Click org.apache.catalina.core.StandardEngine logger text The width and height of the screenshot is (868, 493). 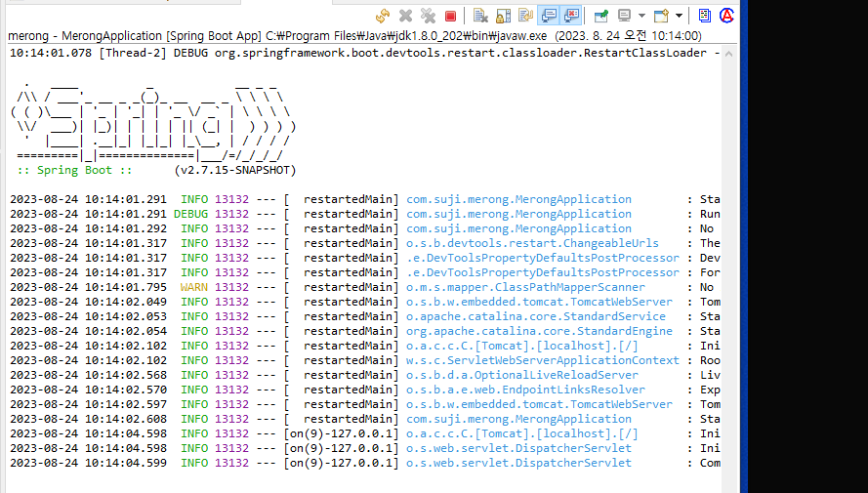[539, 331]
